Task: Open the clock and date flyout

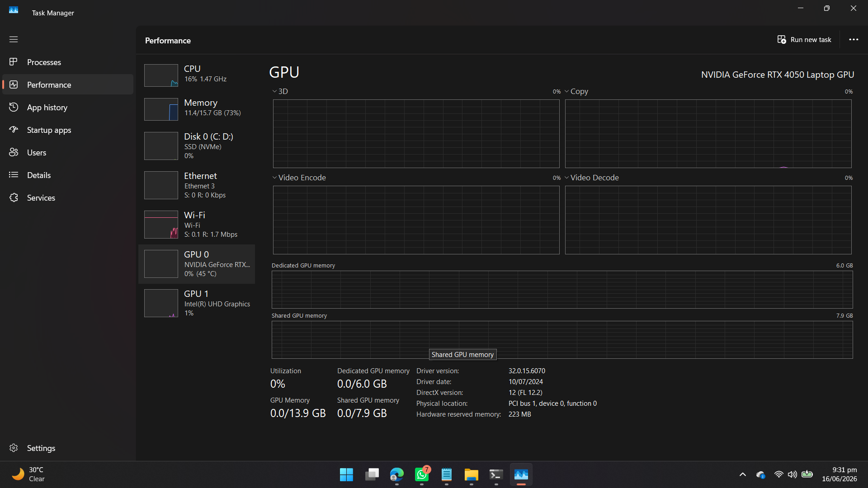Action: 839,474
